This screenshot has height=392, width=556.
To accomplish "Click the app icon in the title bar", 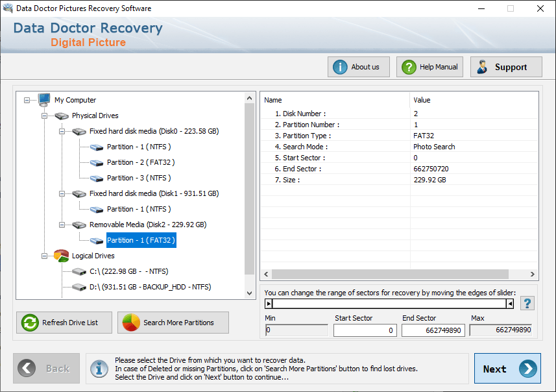I will click(8, 8).
